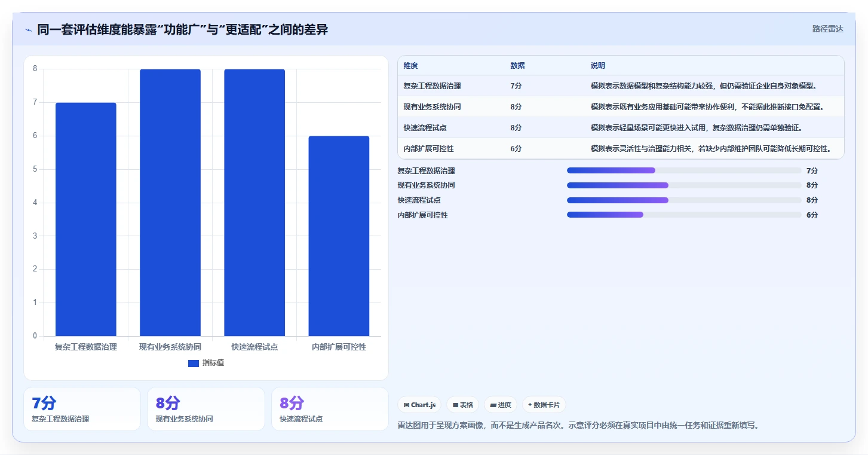
Task: Click the 内部扩展可控性 bar in chart
Action: tap(339, 236)
